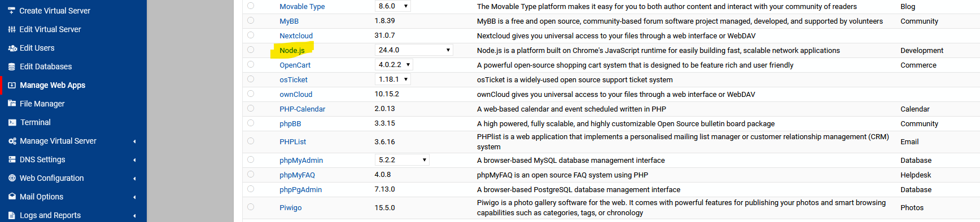Click the Edit Virtual Server sliders icon
The width and height of the screenshot is (980, 222).
pyautogui.click(x=12, y=29)
